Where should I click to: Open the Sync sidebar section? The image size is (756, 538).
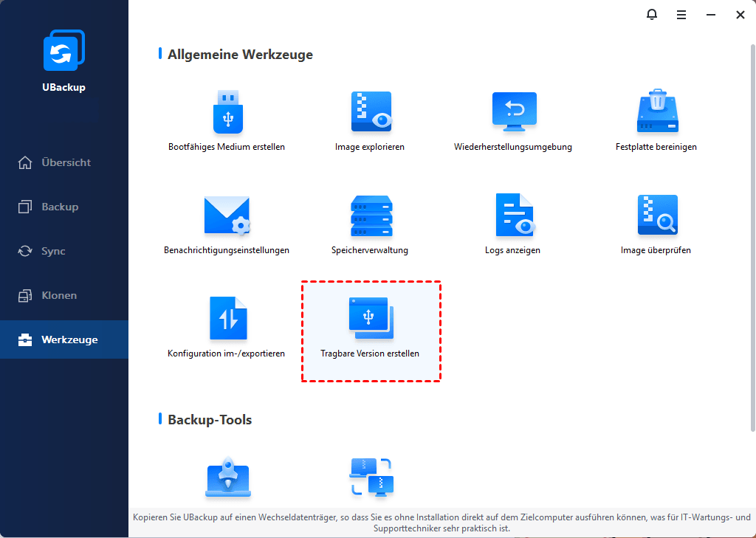53,251
